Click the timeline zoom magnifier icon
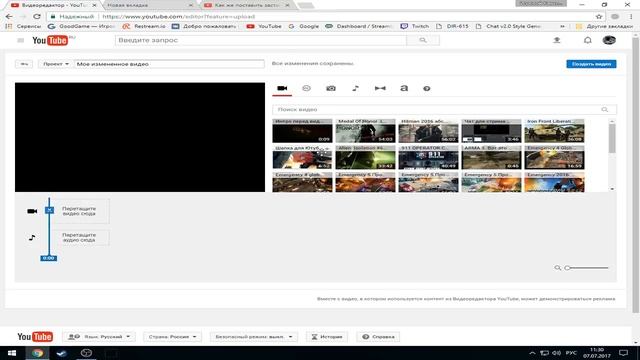The height and width of the screenshot is (360, 640). click(558, 268)
